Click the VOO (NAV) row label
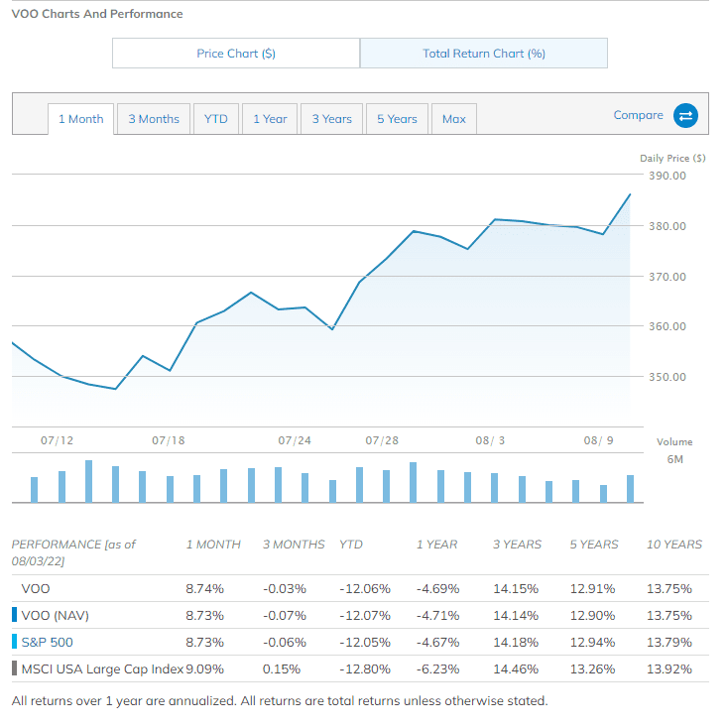The height and width of the screenshot is (728, 728). (x=56, y=616)
